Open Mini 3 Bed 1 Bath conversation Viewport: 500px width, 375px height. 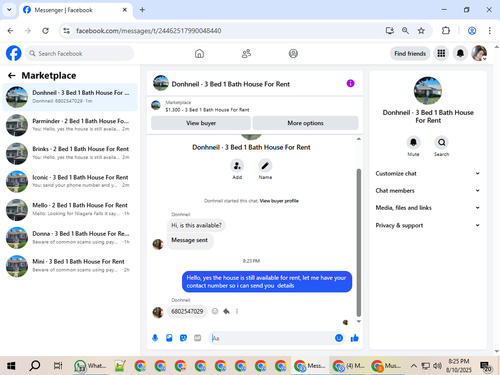click(x=70, y=266)
